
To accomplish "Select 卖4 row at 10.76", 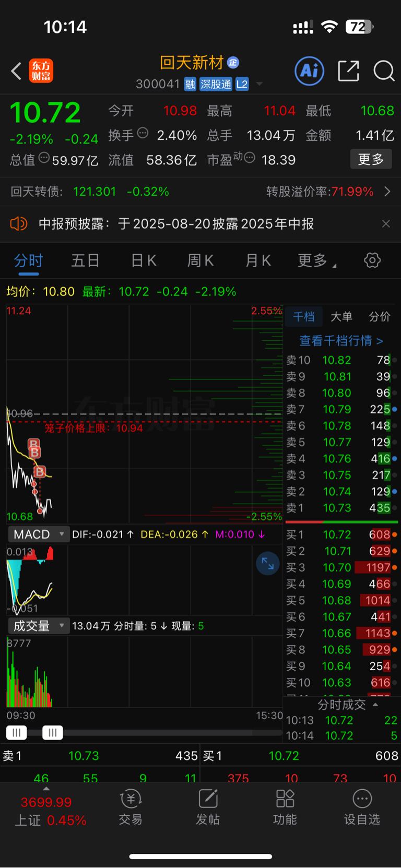I will point(341,459).
